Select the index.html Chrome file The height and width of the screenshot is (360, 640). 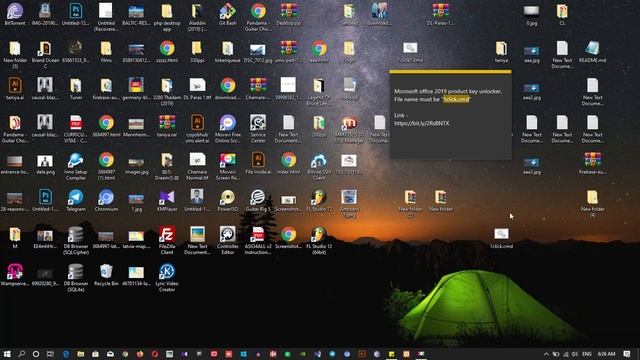(x=289, y=163)
